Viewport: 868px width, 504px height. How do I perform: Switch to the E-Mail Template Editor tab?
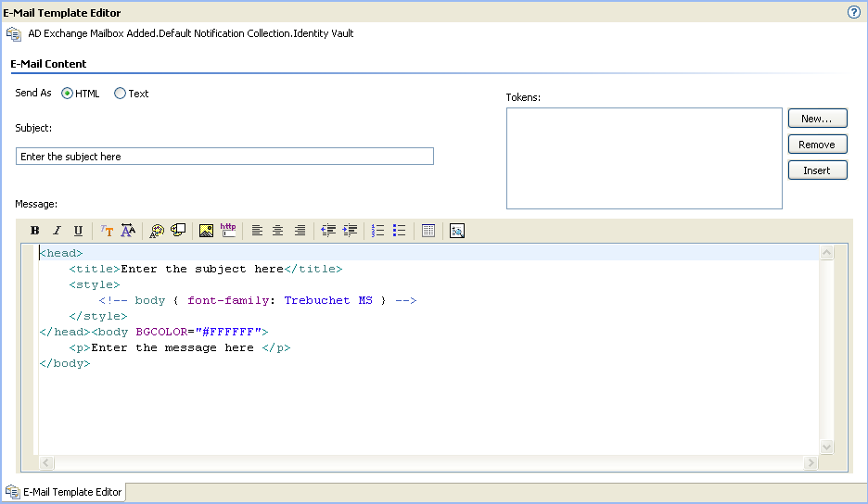(x=64, y=492)
